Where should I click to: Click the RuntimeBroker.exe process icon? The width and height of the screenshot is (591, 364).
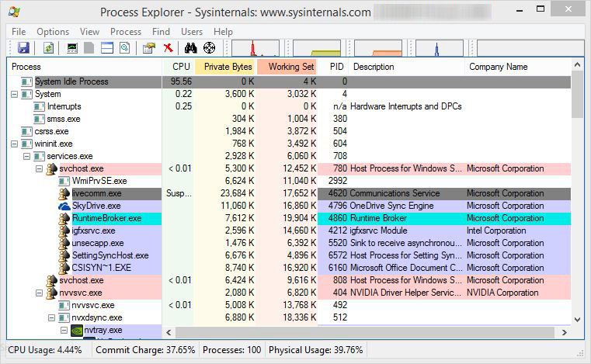(x=64, y=218)
